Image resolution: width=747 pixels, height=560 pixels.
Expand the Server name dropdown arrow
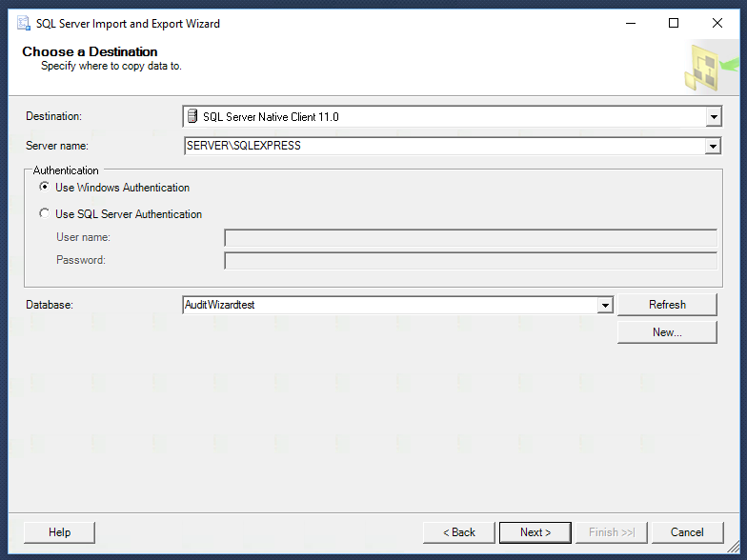pyautogui.click(x=713, y=147)
